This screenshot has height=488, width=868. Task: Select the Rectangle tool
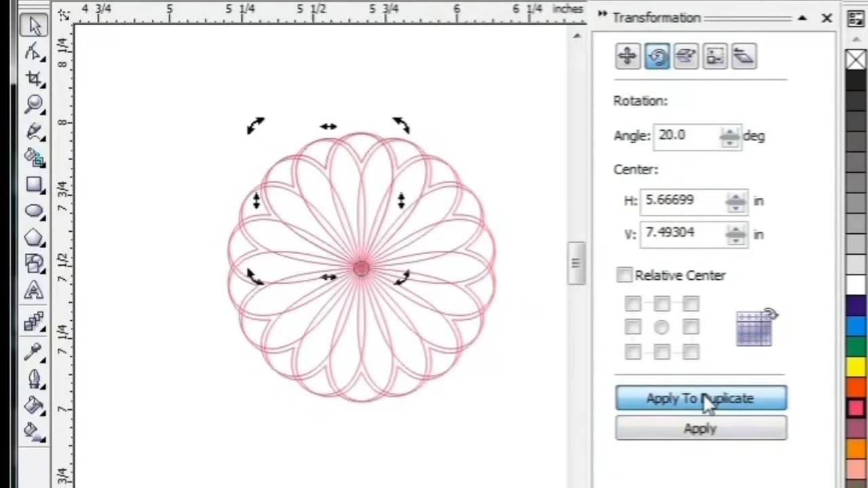coord(34,185)
